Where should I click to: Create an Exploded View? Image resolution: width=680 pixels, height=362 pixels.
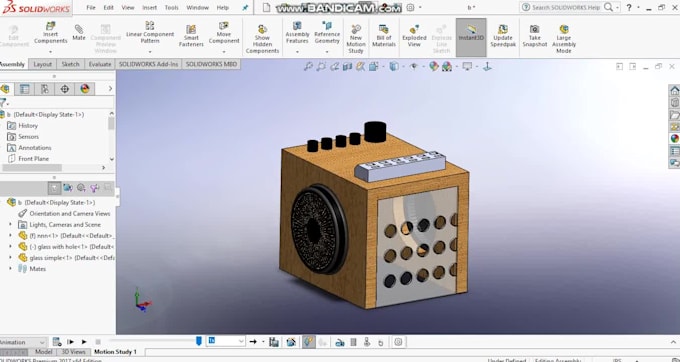414,36
